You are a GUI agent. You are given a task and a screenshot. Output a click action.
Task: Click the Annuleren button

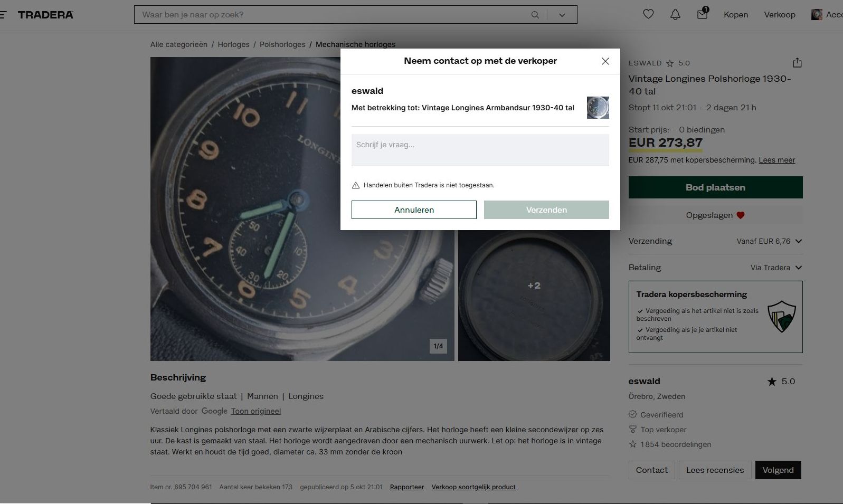point(414,210)
